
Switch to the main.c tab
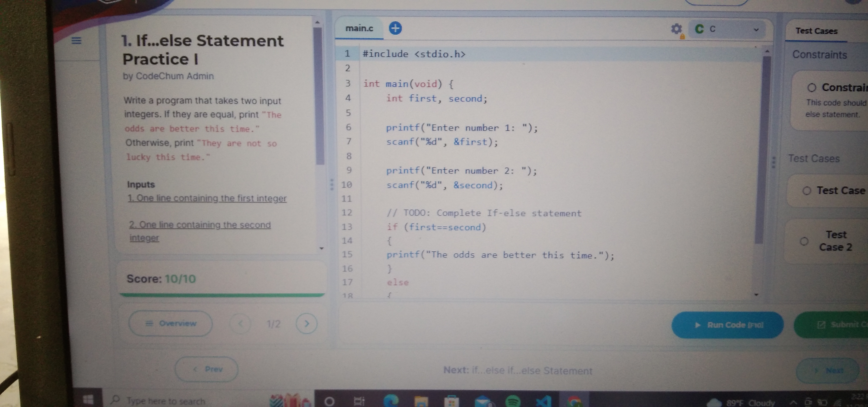[x=359, y=29]
